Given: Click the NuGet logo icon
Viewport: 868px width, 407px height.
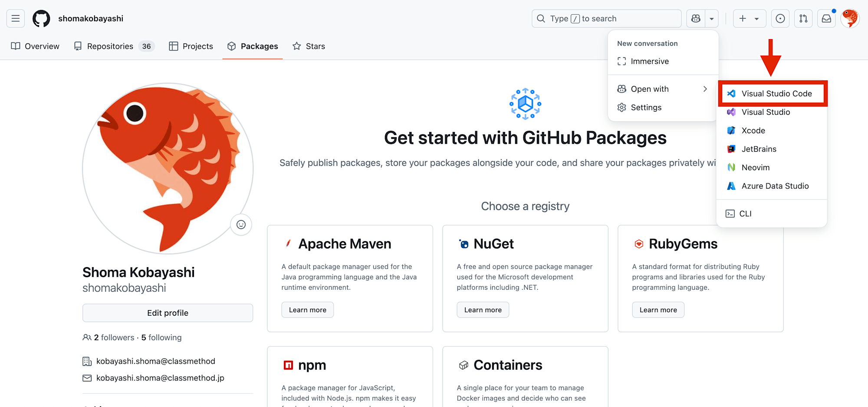Looking at the screenshot, I should click(464, 244).
